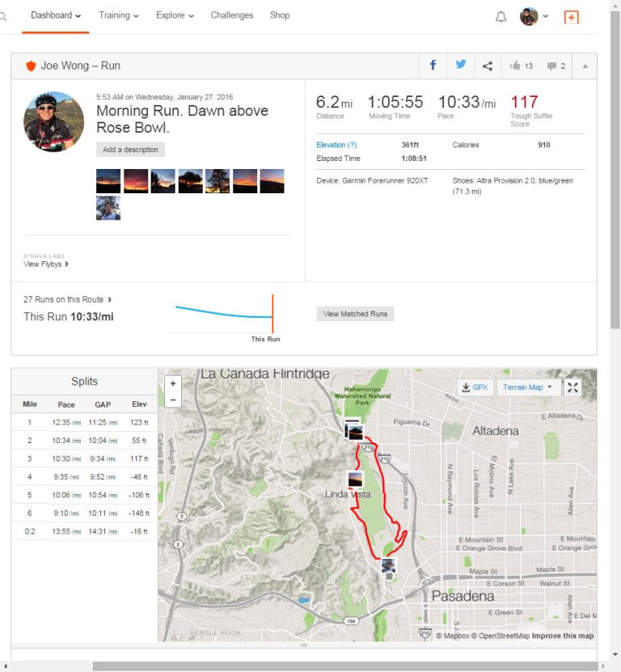621x672 pixels.
Task: Download the GPX file
Action: 475,387
